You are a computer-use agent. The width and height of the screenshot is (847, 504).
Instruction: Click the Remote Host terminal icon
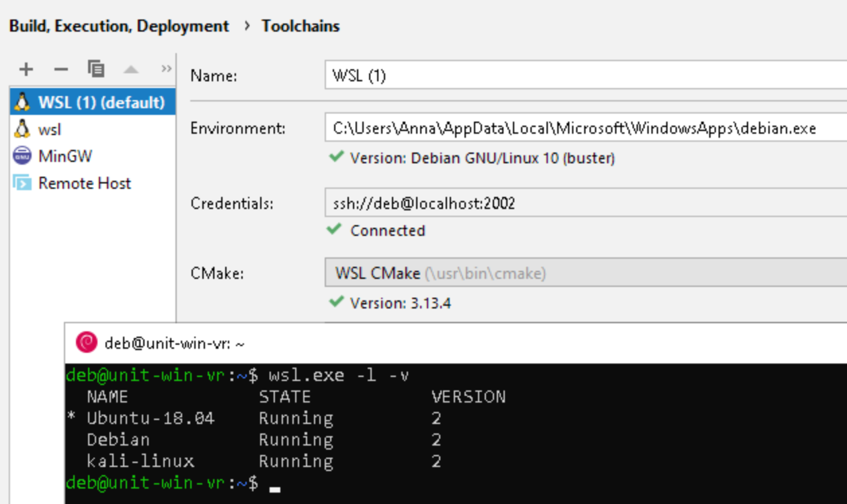[x=22, y=183]
